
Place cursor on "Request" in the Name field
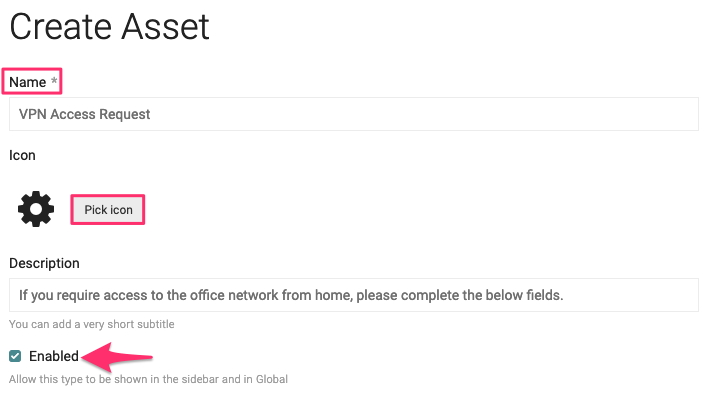tap(125, 114)
